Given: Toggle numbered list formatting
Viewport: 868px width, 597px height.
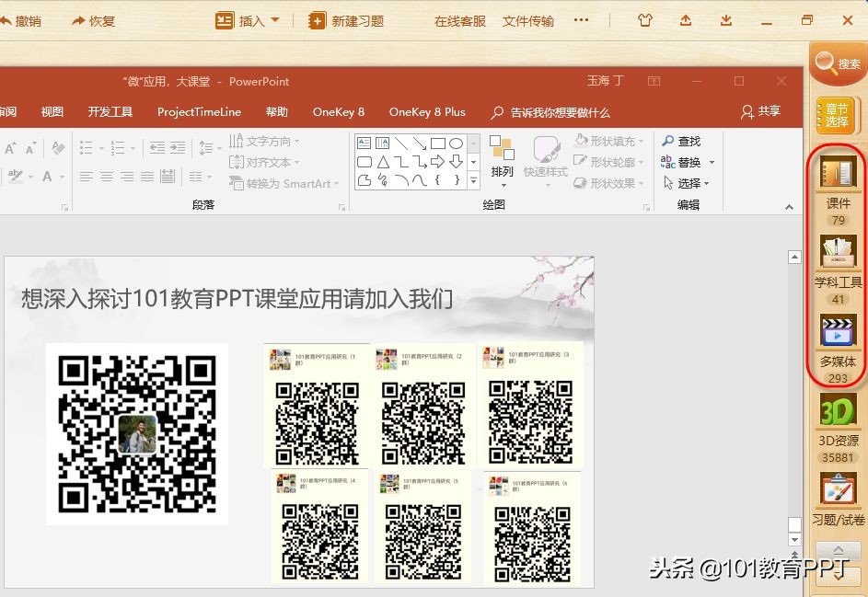Looking at the screenshot, I should coord(118,148).
